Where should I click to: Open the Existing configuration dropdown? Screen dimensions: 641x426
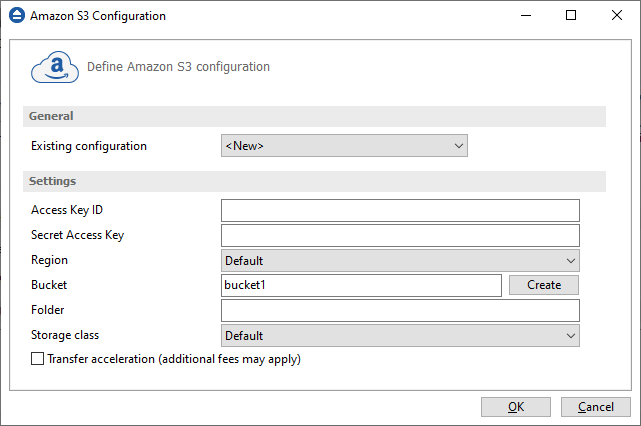coord(344,146)
